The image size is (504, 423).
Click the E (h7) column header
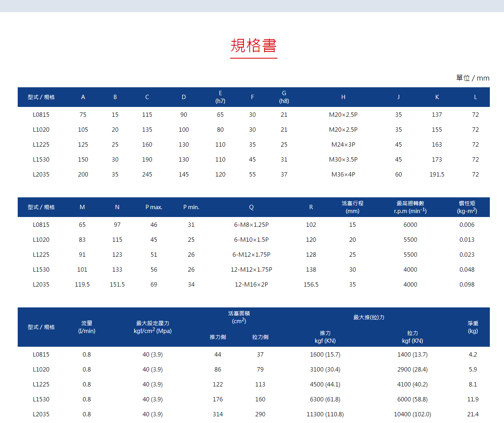pos(220,97)
